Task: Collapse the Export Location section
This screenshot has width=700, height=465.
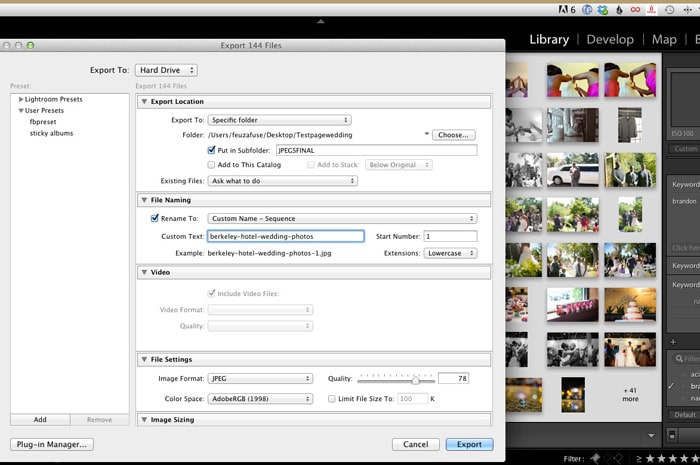Action: point(144,101)
